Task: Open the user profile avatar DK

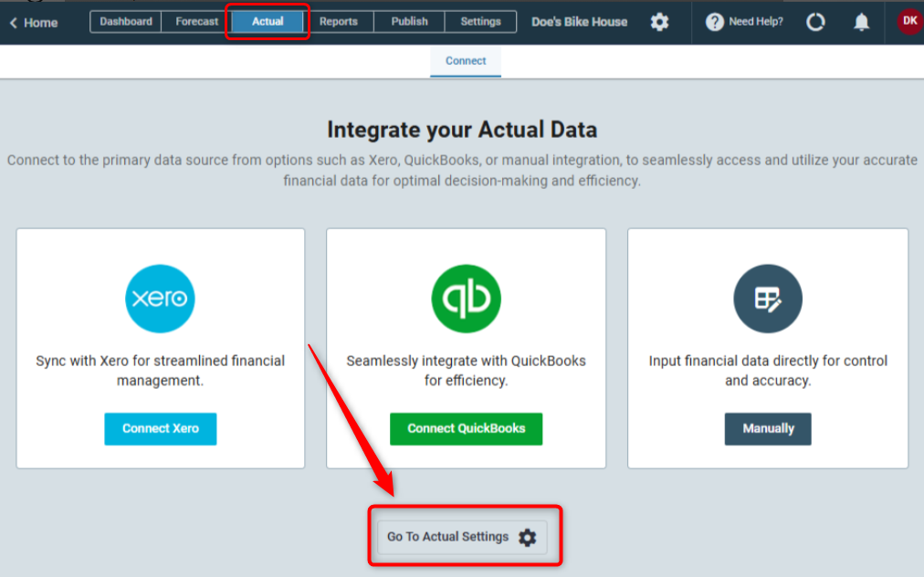Action: tap(908, 21)
